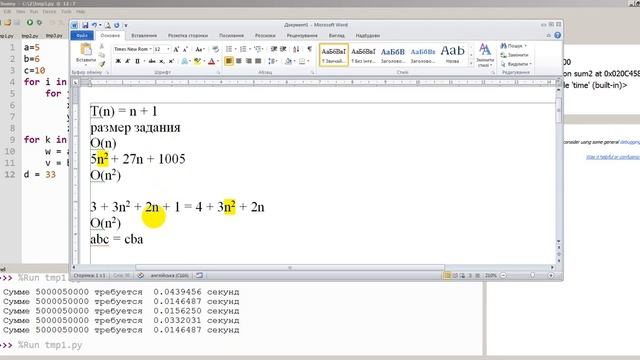Click the Redo icon in Word's quick access toolbar
Image resolution: width=640 pixels, height=360 pixels.
click(117, 25)
